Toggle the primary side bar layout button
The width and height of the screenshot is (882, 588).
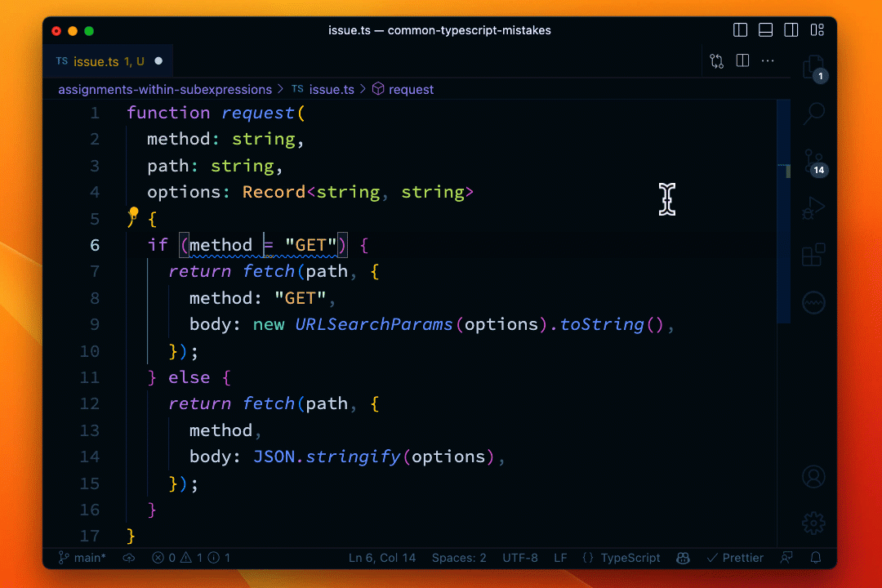[x=741, y=30]
